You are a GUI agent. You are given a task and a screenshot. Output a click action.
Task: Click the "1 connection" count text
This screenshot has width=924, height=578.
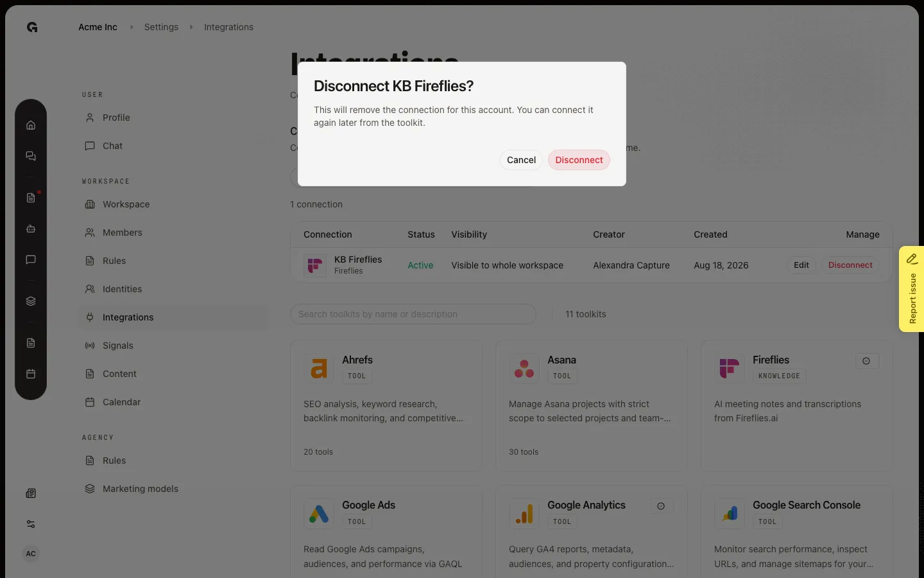point(316,204)
